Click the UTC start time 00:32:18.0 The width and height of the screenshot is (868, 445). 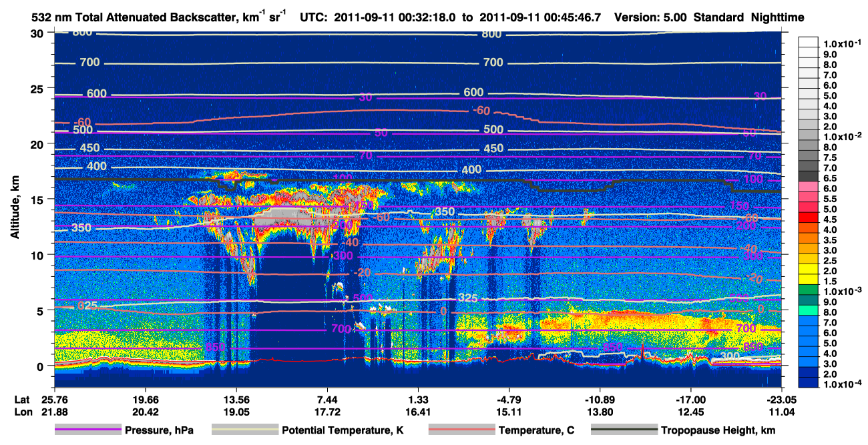click(429, 18)
